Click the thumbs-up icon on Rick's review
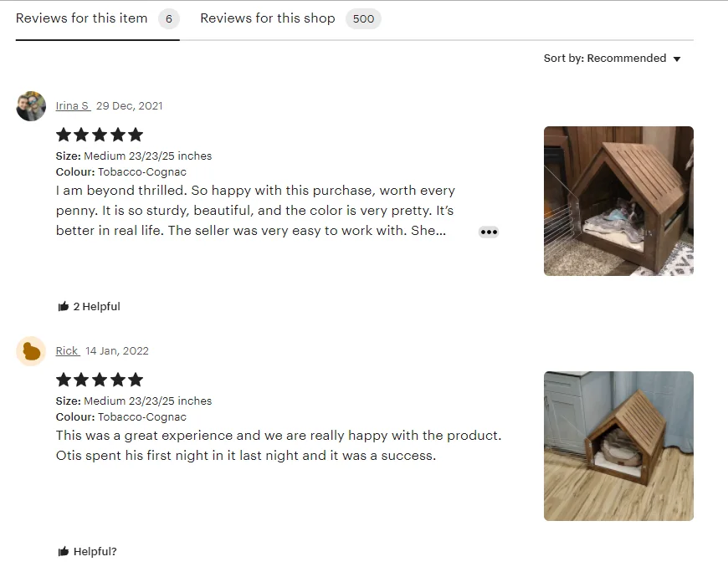This screenshot has width=728, height=577. (63, 551)
